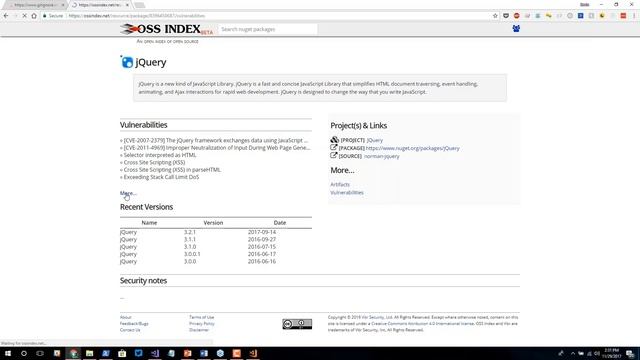
Task: Open the About footer link
Action: tap(125, 317)
